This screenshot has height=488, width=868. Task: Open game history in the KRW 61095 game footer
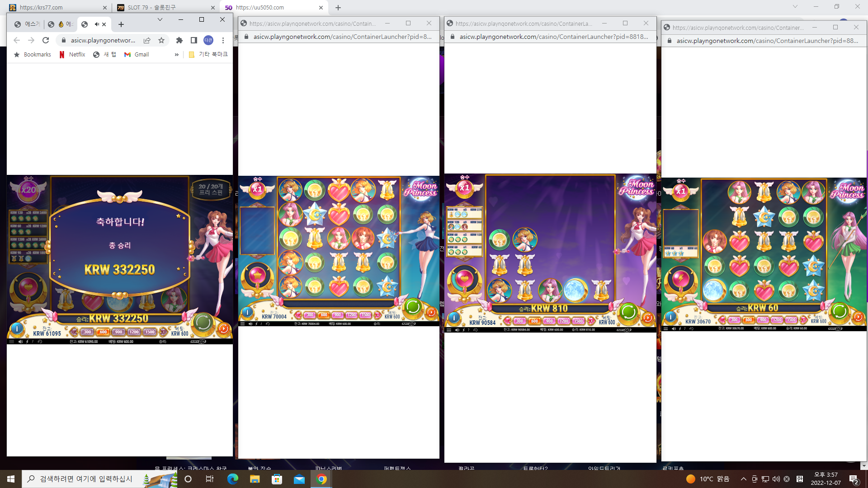pyautogui.click(x=40, y=342)
